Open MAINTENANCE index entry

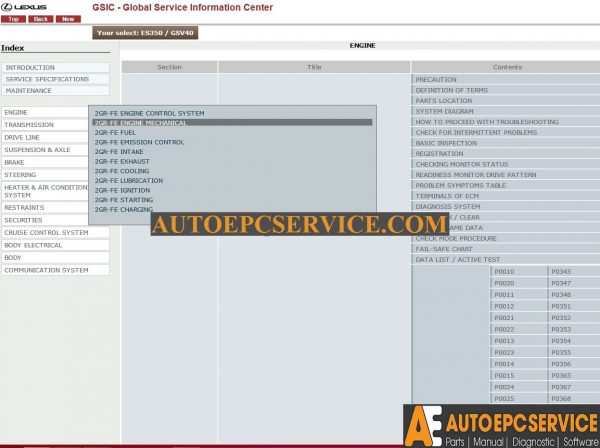click(55, 91)
